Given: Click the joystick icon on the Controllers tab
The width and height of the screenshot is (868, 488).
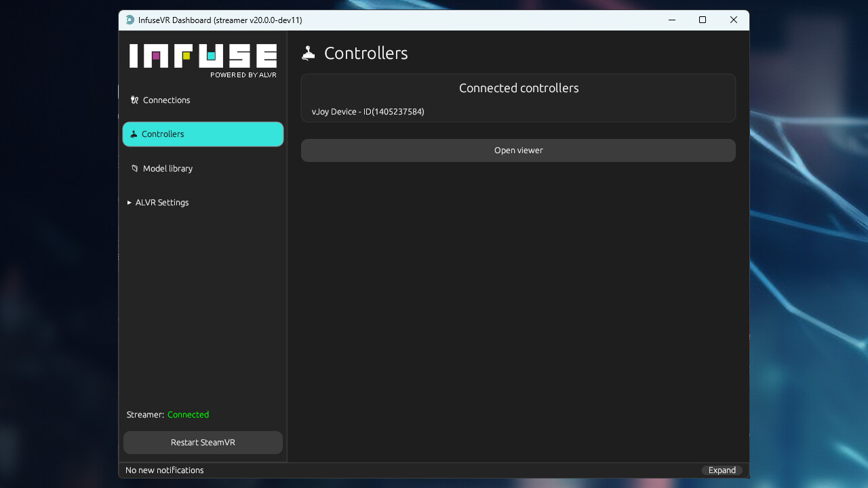Looking at the screenshot, I should pyautogui.click(x=134, y=134).
